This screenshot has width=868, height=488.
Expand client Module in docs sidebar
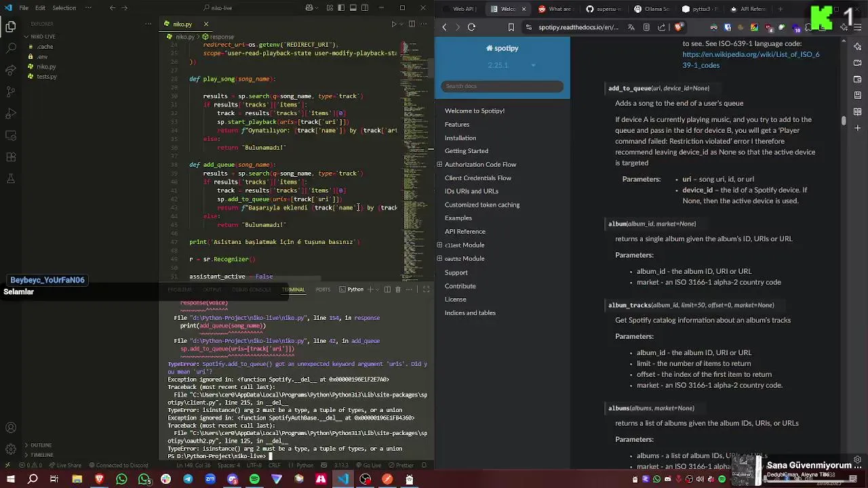point(439,245)
